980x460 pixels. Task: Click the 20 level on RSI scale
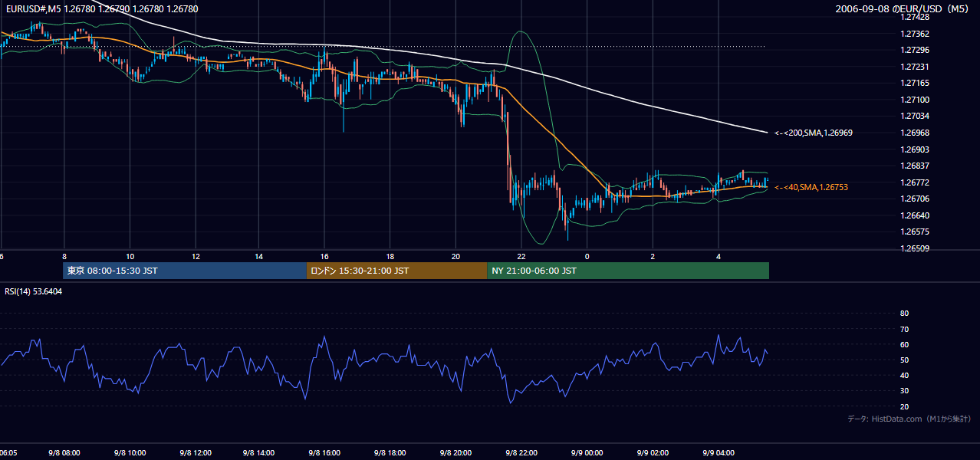tap(904, 406)
